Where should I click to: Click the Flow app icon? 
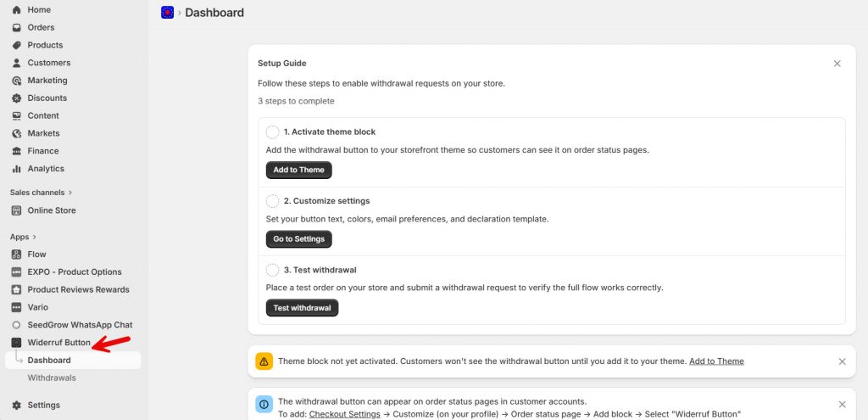click(16, 255)
